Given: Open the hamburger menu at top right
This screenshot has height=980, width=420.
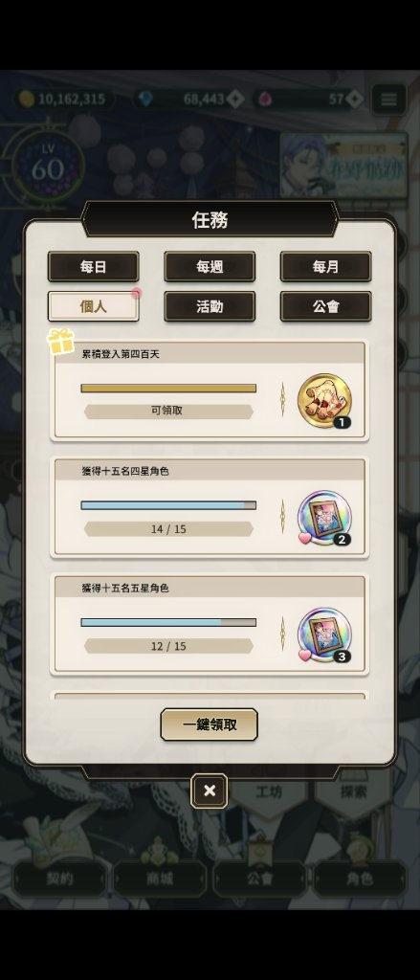Looking at the screenshot, I should click(x=388, y=100).
